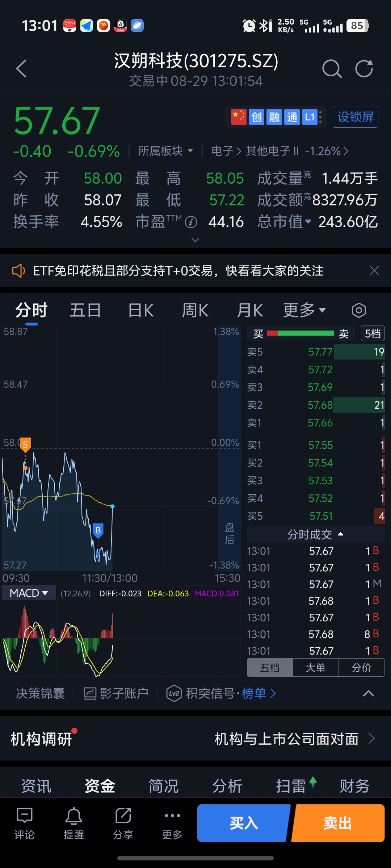Open 决策锦囊 decision tips
Image resolution: width=391 pixels, height=868 pixels.
tap(41, 693)
